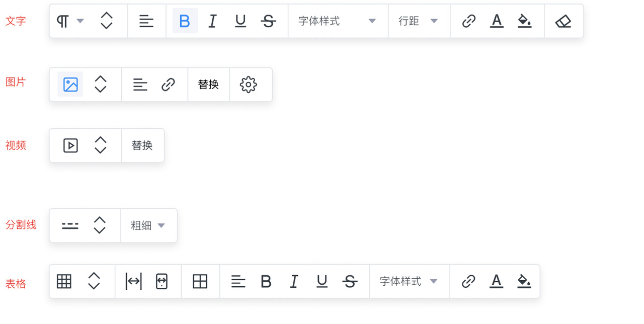
Task: Click the column width icon in table toolbar
Action: [x=133, y=281]
